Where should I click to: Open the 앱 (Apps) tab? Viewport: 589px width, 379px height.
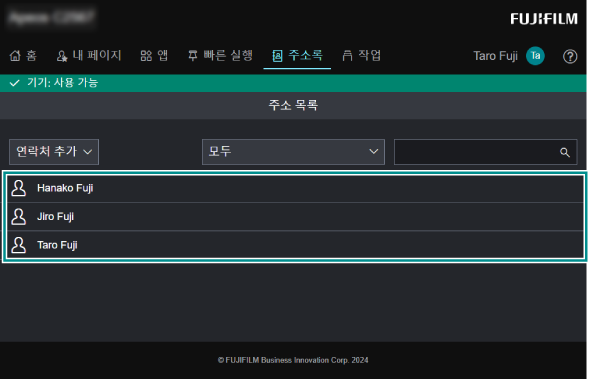click(x=154, y=56)
